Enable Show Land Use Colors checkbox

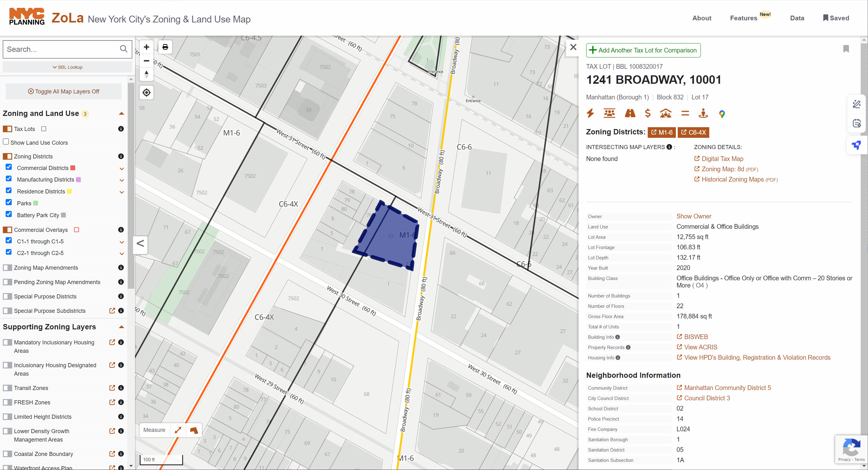click(x=6, y=142)
